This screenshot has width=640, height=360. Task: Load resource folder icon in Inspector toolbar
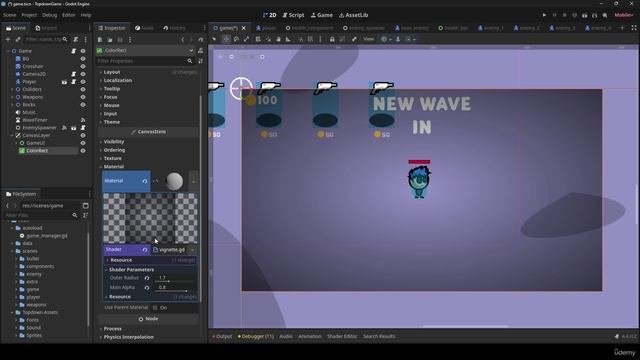(110, 40)
